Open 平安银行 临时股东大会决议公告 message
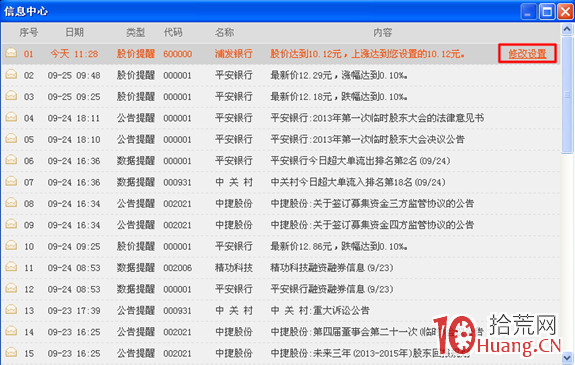This screenshot has width=575, height=365. point(367,139)
